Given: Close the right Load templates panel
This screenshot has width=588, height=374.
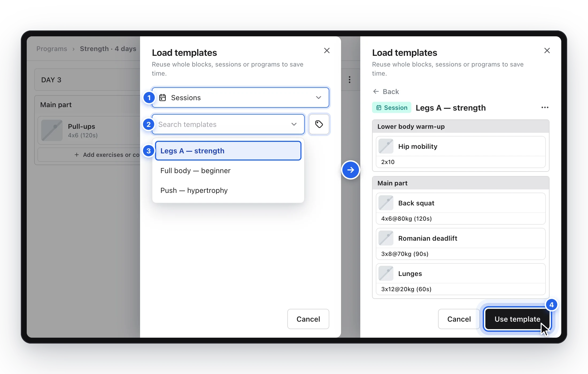Looking at the screenshot, I should pyautogui.click(x=547, y=50).
